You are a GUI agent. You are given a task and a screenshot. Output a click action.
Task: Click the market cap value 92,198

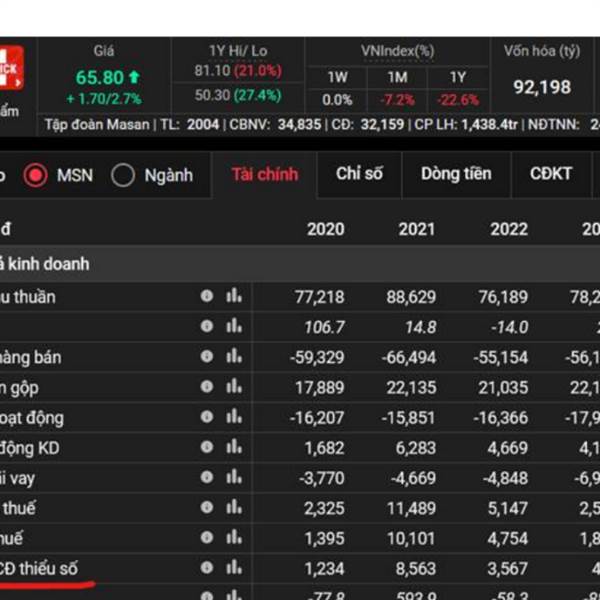[x=542, y=87]
